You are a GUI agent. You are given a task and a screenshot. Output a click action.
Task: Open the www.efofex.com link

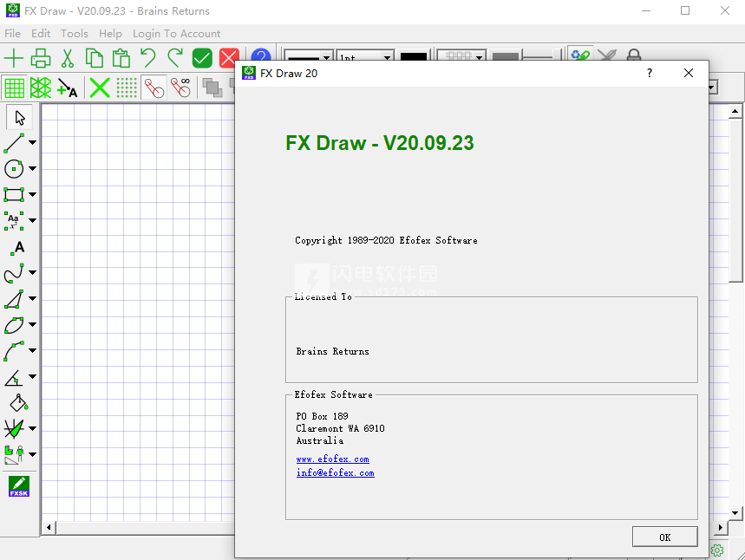tap(332, 459)
